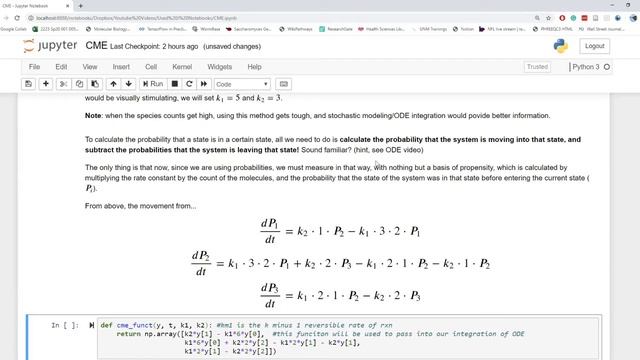Click the bold 'Note' paragraph
640x360 pixels.
(x=318, y=116)
